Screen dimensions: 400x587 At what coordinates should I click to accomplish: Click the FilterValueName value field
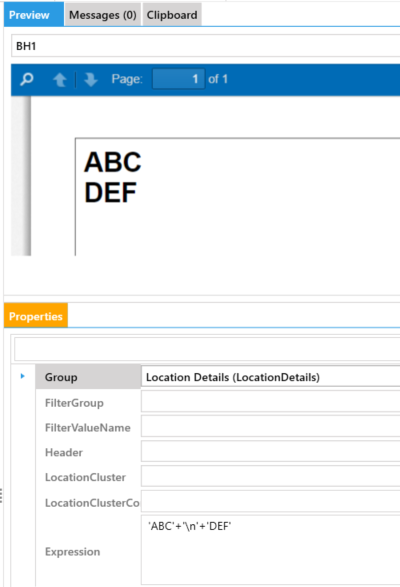pos(270,426)
